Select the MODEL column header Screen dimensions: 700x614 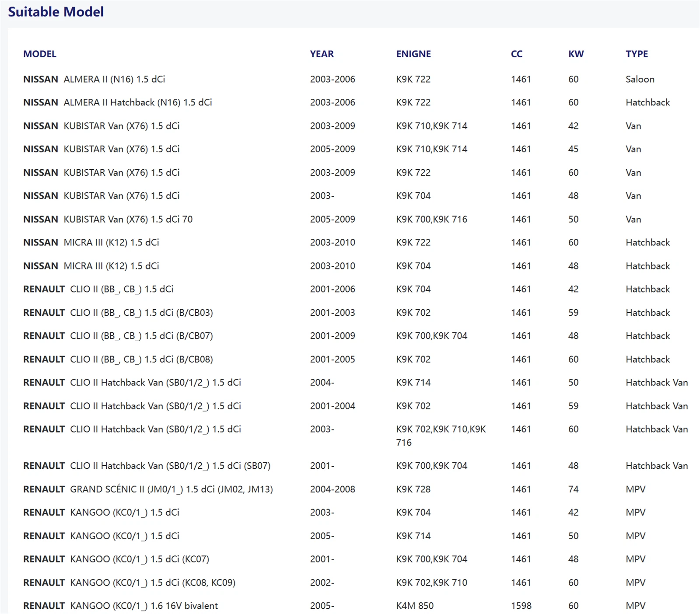click(x=40, y=54)
